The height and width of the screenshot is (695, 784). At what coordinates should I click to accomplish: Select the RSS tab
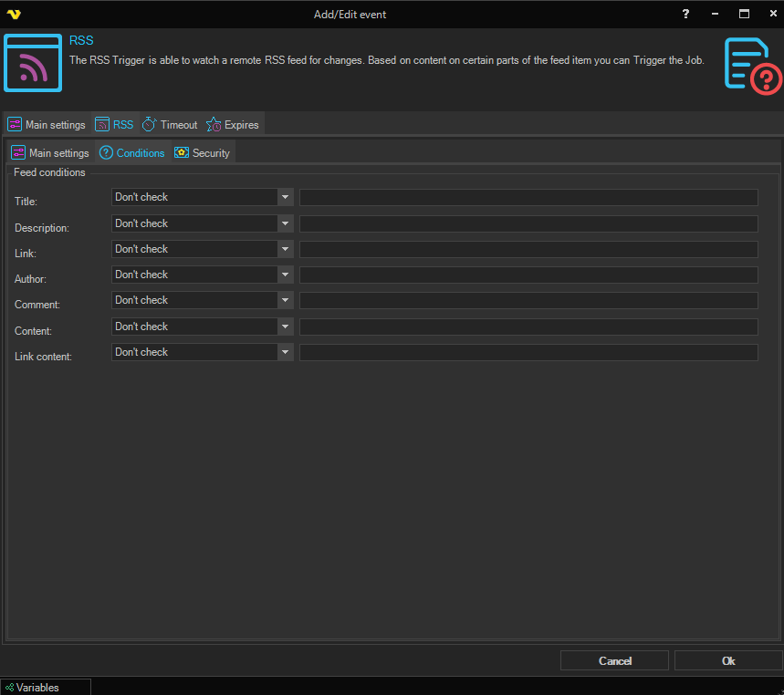[x=114, y=125]
